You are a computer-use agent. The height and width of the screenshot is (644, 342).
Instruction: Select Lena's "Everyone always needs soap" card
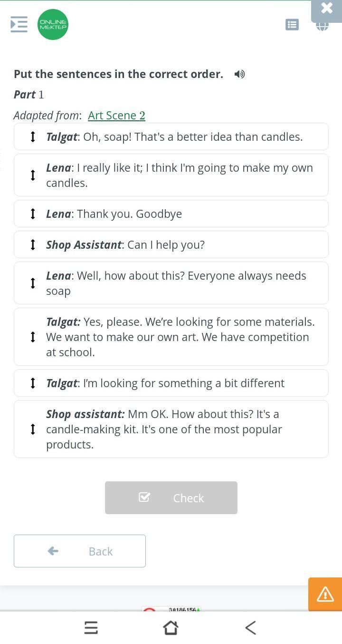171,283
